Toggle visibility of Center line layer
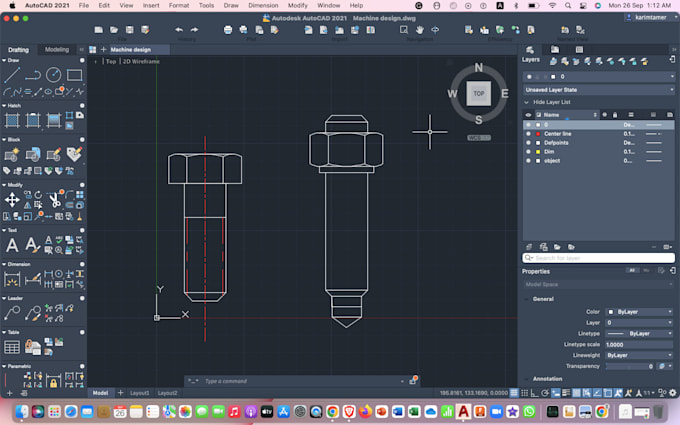 [x=528, y=134]
